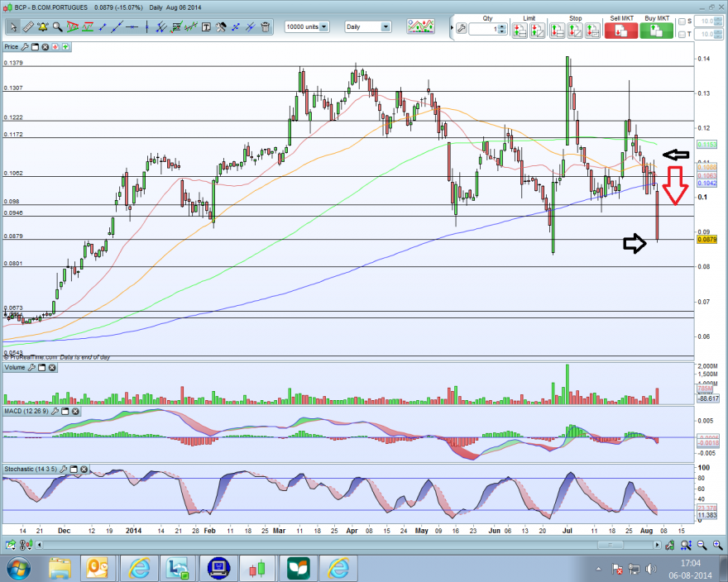Enable the T checkbox

click(682, 35)
